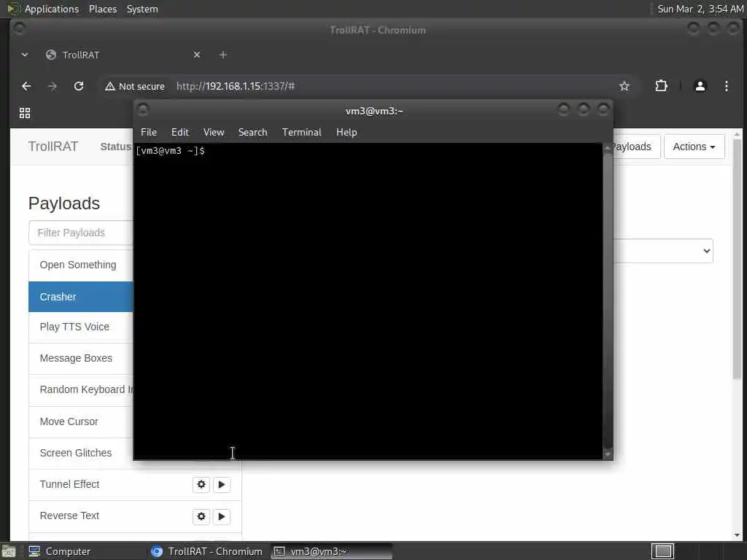Open the apps grid in bookmarks bar
Viewport: 747px width, 560px height.
25,113
